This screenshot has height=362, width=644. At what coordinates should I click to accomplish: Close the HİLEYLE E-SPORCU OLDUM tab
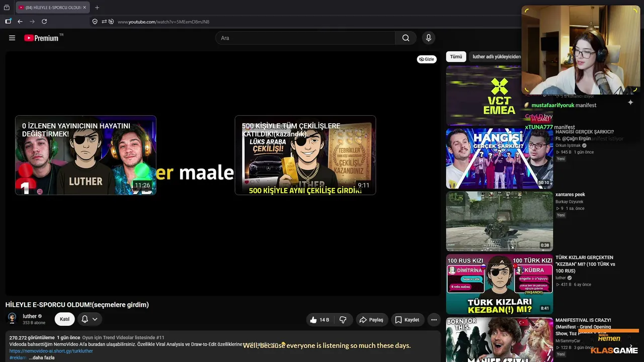click(x=85, y=8)
